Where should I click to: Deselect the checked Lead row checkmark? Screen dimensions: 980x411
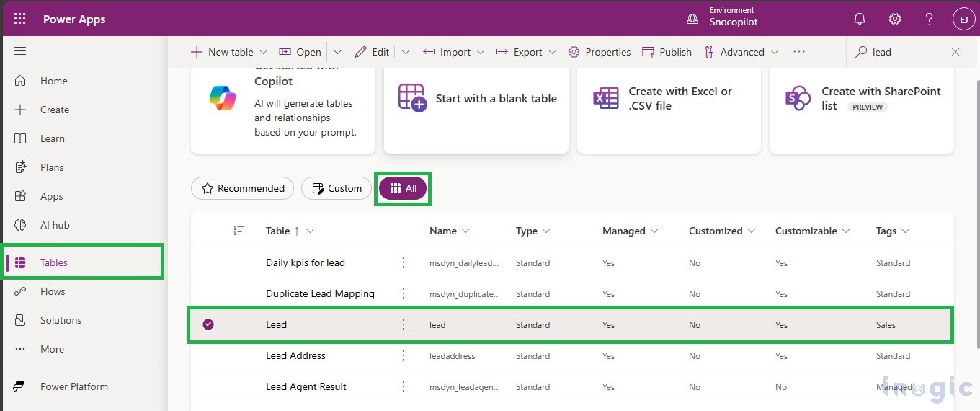point(208,324)
